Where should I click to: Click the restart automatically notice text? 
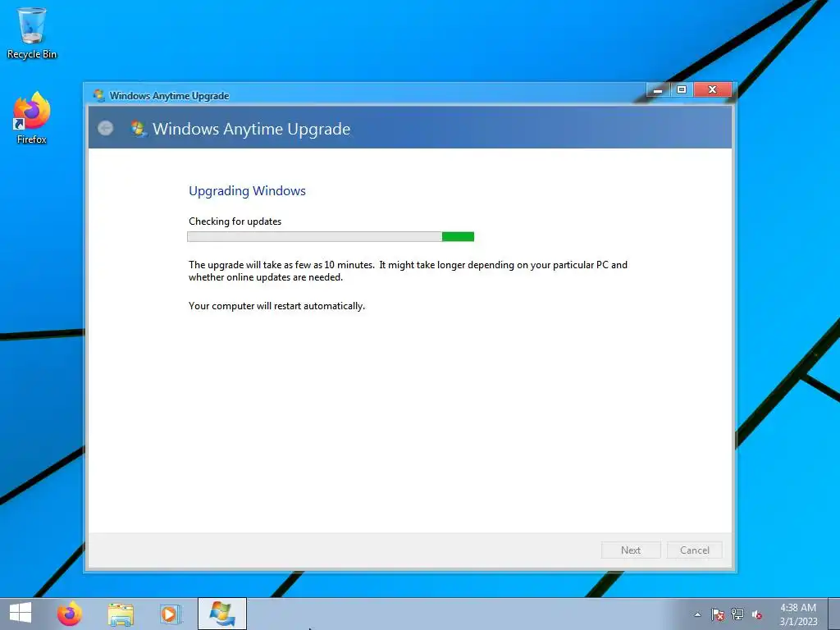276,306
